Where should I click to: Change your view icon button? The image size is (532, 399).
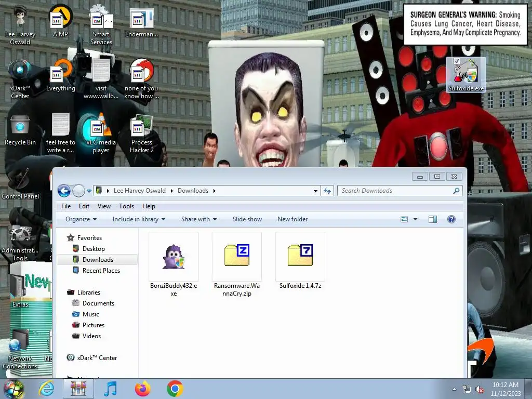[x=404, y=219]
